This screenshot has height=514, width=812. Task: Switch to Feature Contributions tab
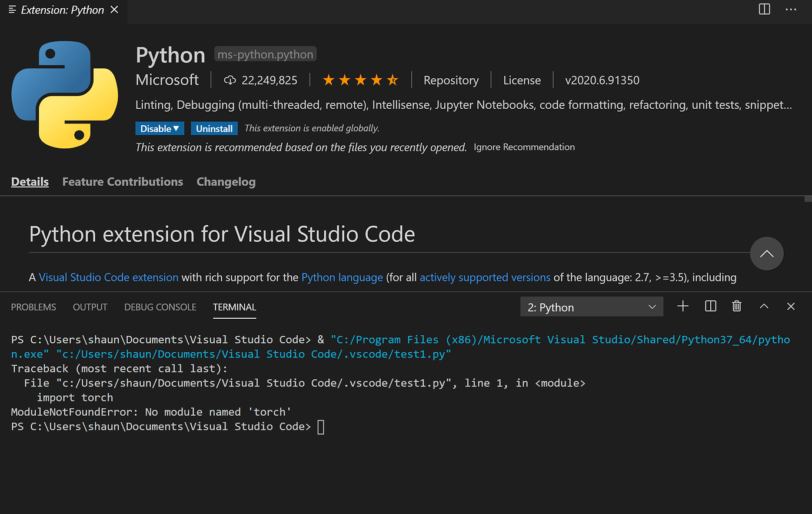click(x=122, y=182)
